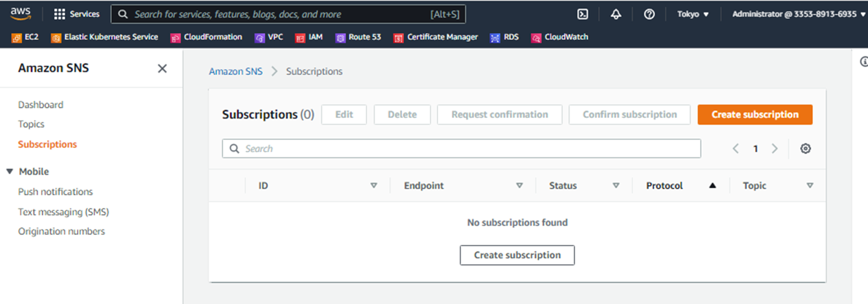Sort by ID column arrow
Image resolution: width=868 pixels, height=304 pixels.
pos(374,185)
